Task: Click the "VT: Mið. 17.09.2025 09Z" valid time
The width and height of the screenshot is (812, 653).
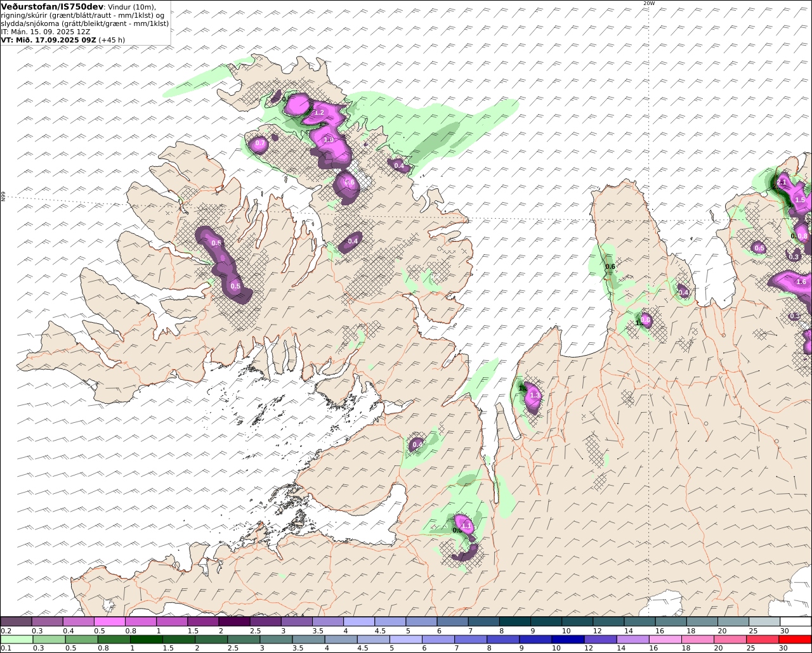Action: pyautogui.click(x=48, y=39)
